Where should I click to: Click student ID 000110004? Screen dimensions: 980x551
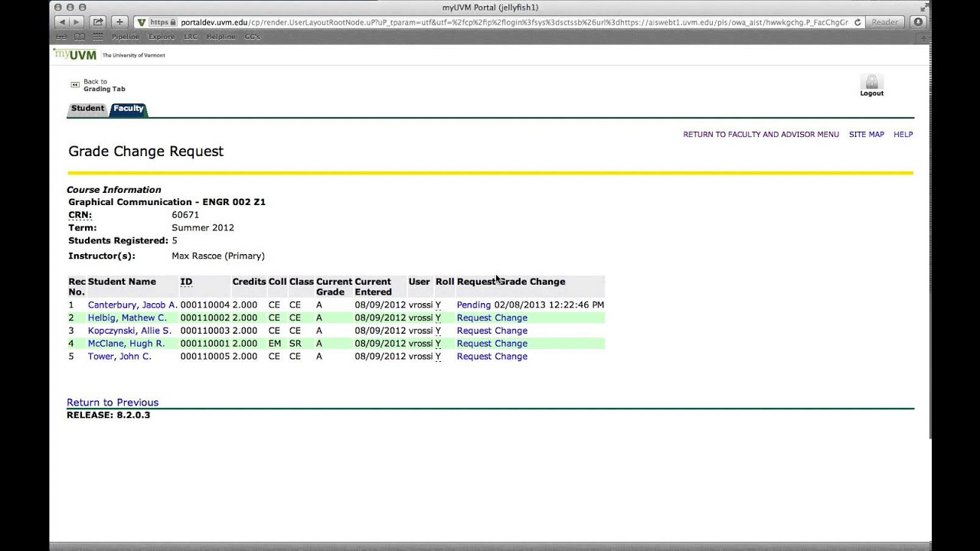click(205, 305)
